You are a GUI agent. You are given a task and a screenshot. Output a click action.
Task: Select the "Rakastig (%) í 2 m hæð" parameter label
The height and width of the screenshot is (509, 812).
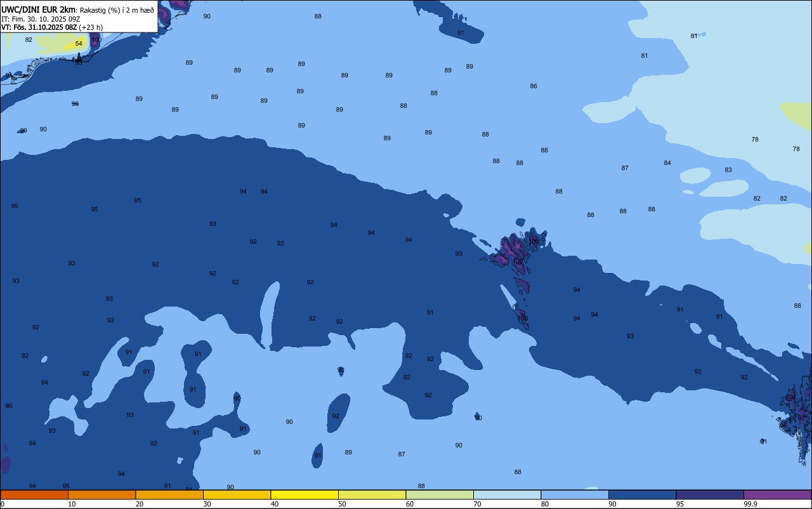(117, 10)
